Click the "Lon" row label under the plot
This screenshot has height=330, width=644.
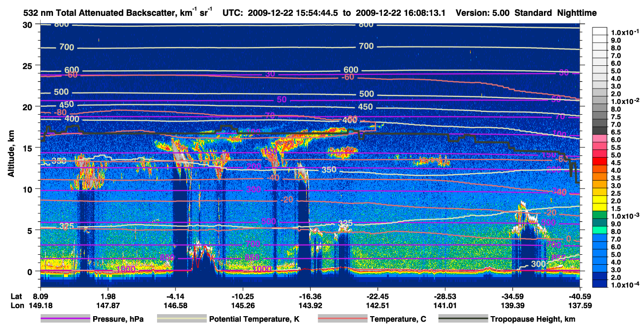pyautogui.click(x=16, y=305)
